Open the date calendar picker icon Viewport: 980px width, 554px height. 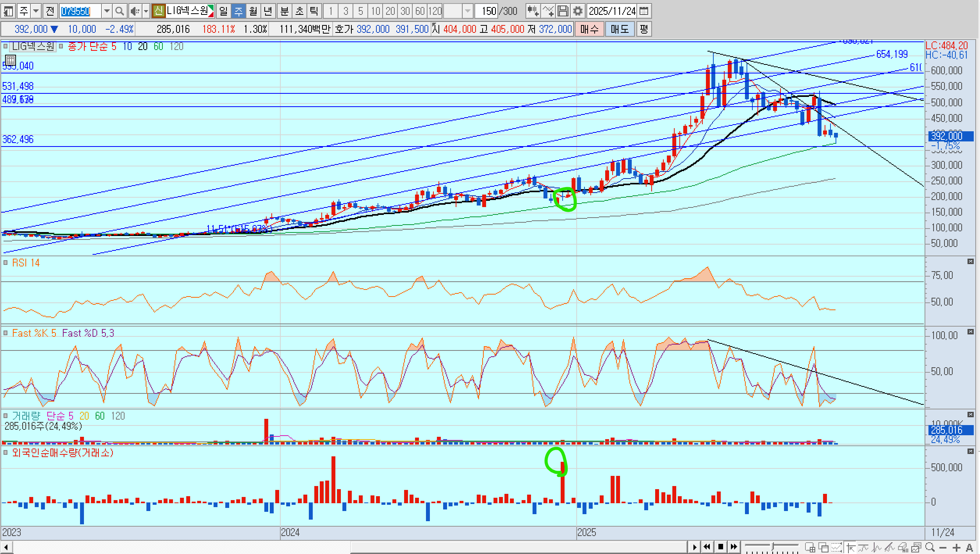pos(644,11)
